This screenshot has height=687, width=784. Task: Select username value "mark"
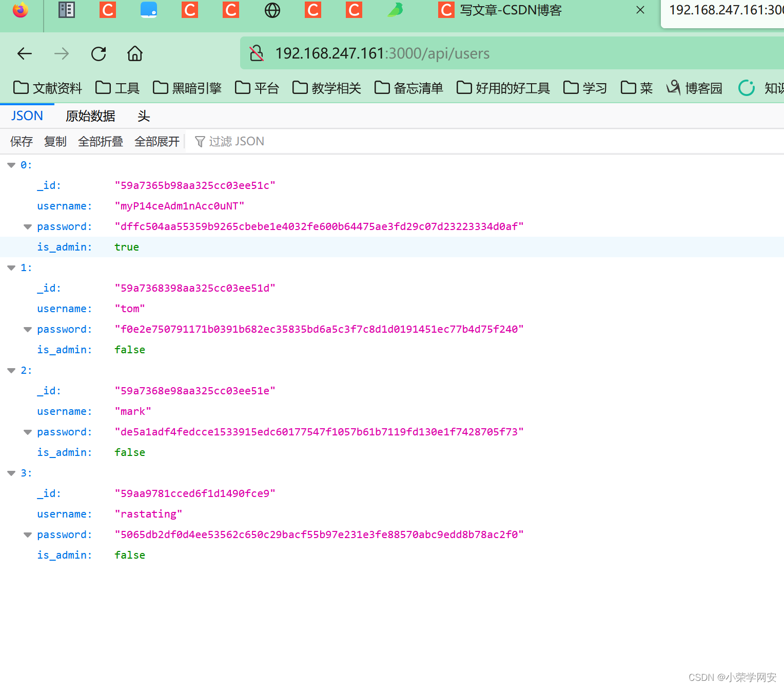[133, 411]
